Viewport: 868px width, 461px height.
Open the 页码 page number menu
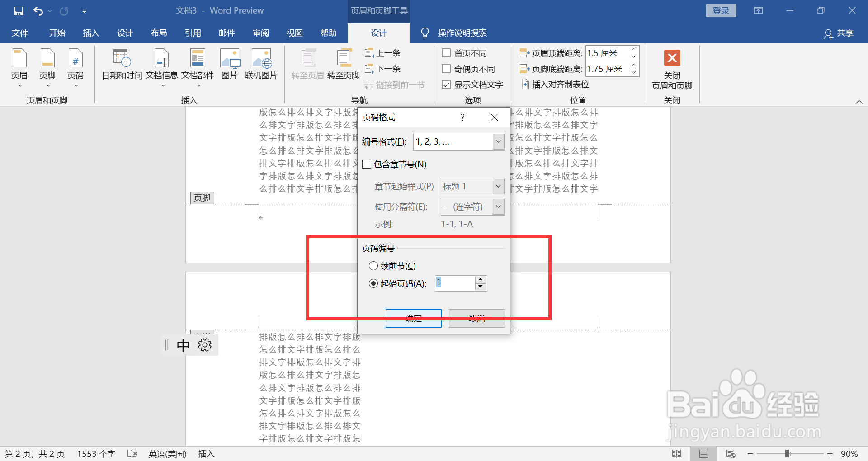tap(75, 68)
